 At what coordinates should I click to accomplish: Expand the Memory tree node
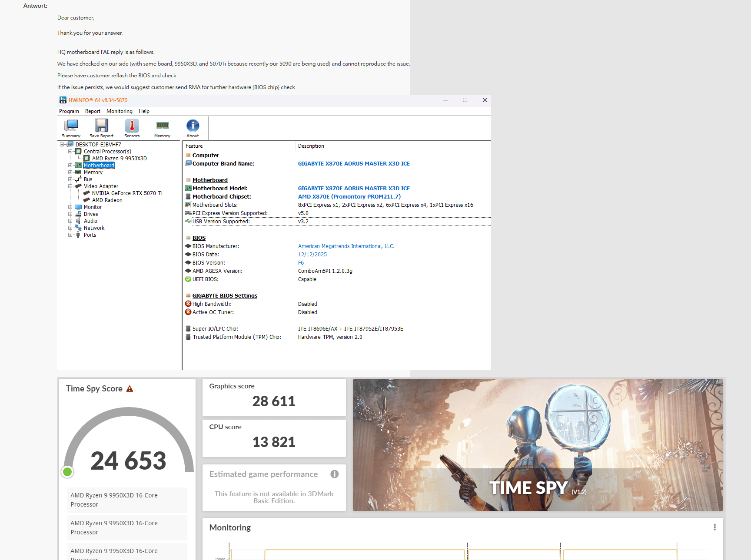click(70, 172)
